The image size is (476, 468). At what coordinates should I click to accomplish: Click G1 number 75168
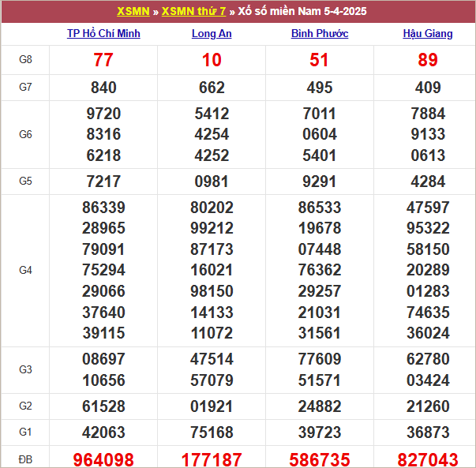[x=212, y=433]
